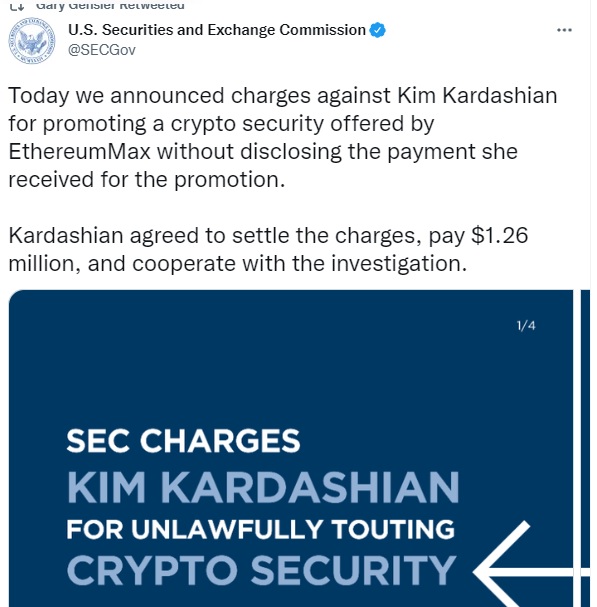This screenshot has width=597, height=607.
Task: Open the SEC seal profile avatar
Action: coord(32,40)
